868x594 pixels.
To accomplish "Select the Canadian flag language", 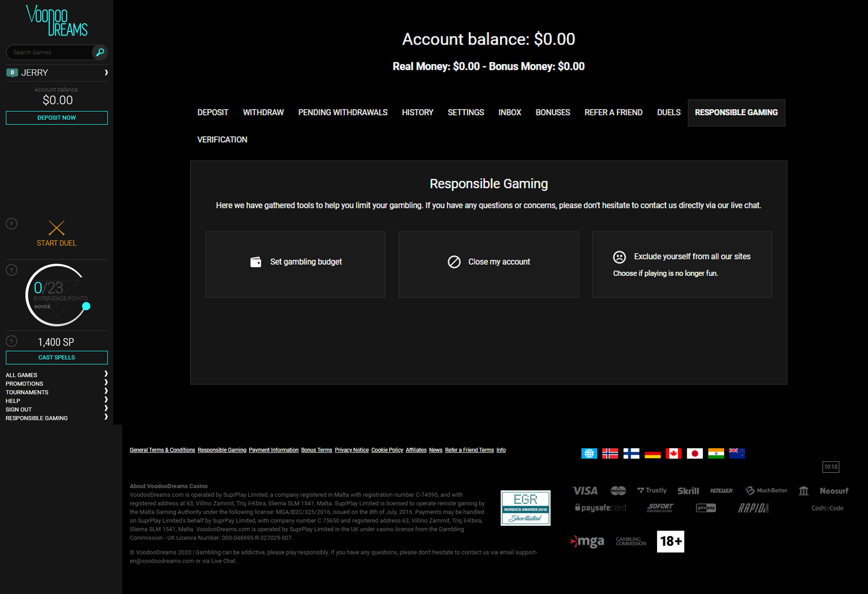I will [673, 453].
